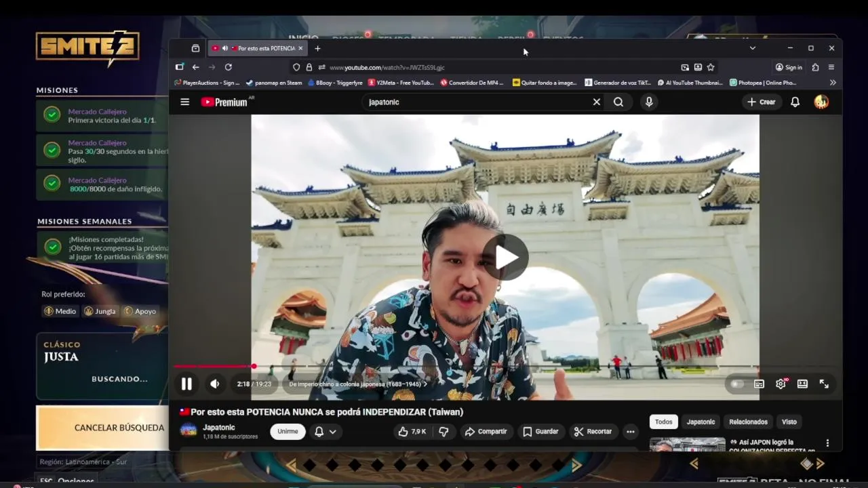Pause the video with the pause button
Viewport: 868px width, 488px height.
[x=186, y=384]
